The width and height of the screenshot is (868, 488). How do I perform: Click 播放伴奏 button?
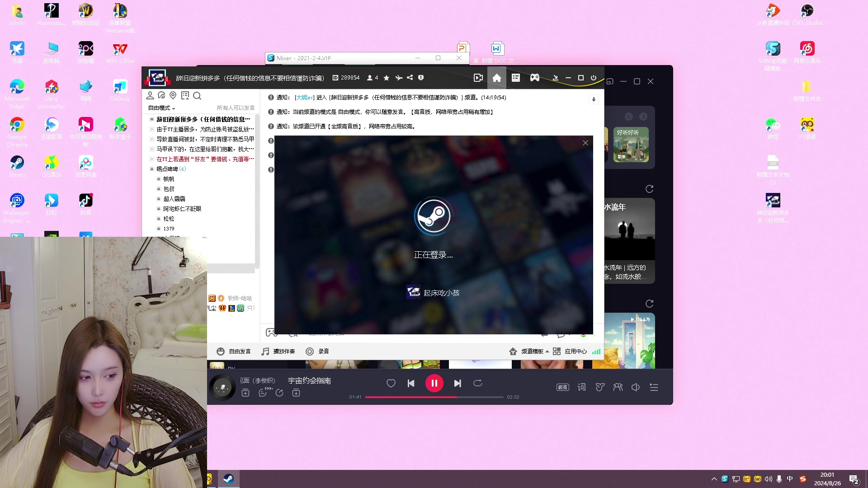tap(278, 352)
